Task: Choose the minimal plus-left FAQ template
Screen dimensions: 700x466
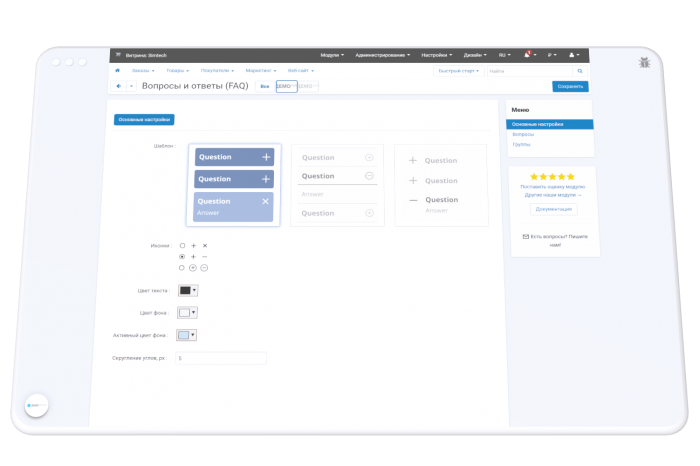Action: point(441,185)
